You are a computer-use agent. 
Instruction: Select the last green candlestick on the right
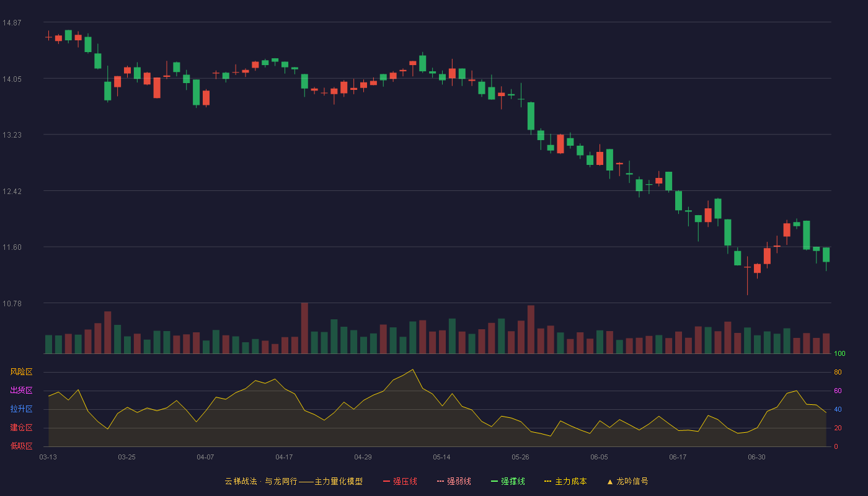tap(826, 255)
